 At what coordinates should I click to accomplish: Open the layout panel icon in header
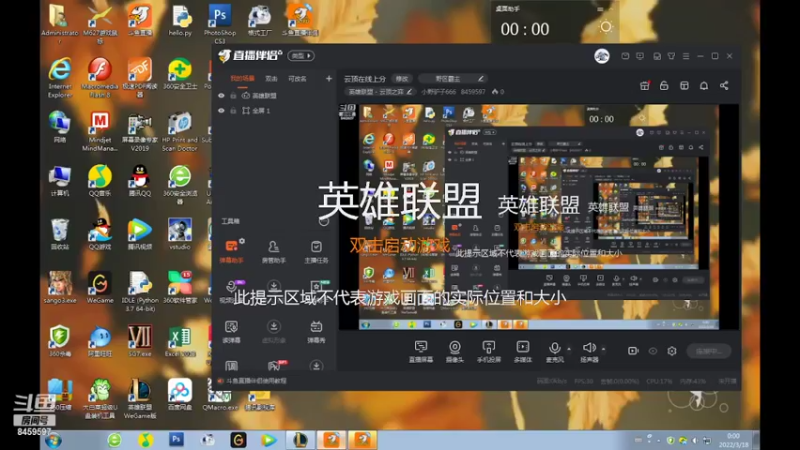click(684, 86)
